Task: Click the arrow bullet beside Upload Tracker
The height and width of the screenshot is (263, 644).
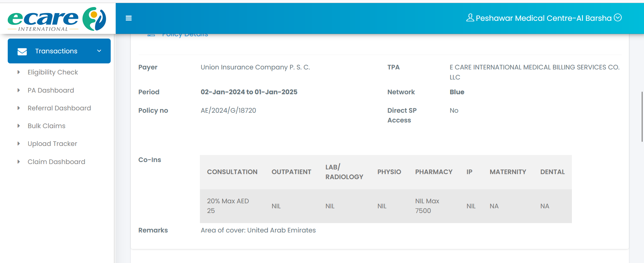Action: point(19,144)
